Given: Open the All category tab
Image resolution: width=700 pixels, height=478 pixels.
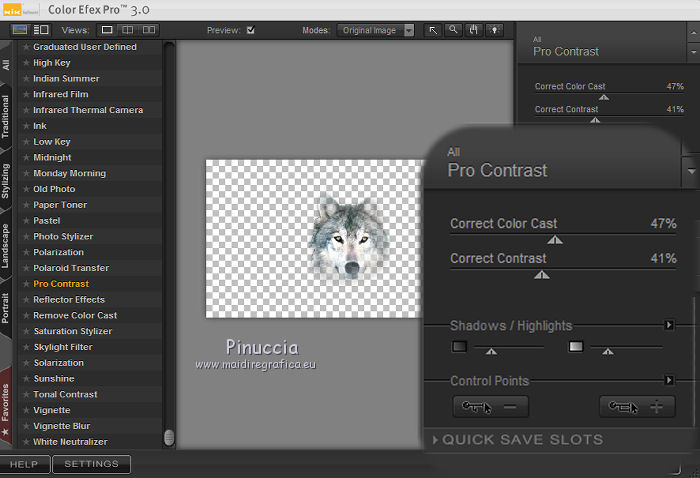Looking at the screenshot, I should 6,64.
